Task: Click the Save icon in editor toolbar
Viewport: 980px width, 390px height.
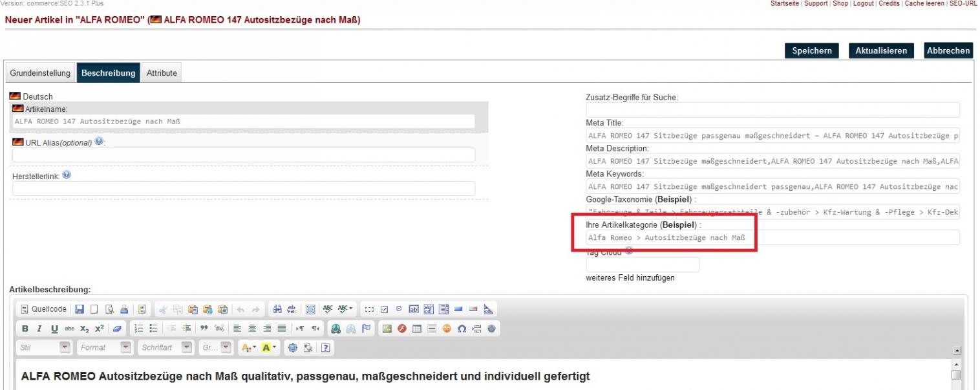Action: (80, 310)
